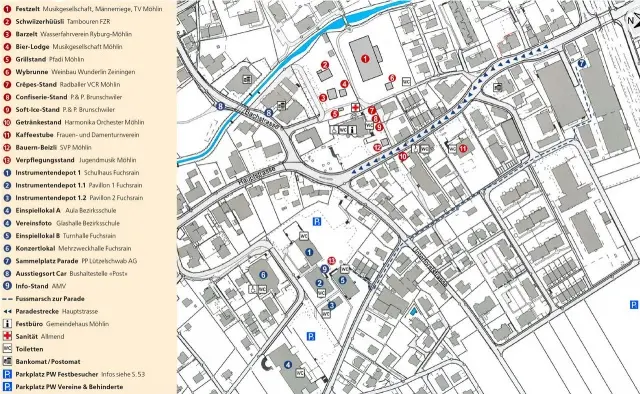This screenshot has width=640, height=394.
Task: Click the Bankomat / Postomat legend entry
Action: pos(42,361)
